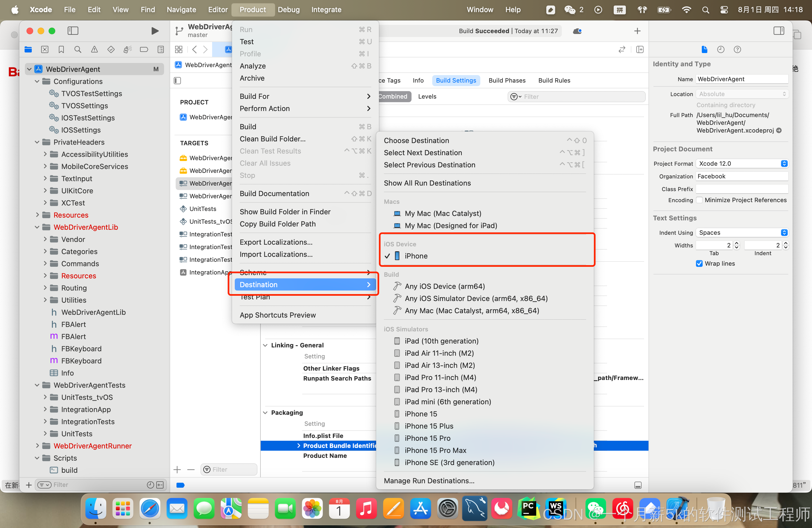Select the History inspector clock icon
This screenshot has height=528, width=812.
(x=721, y=49)
